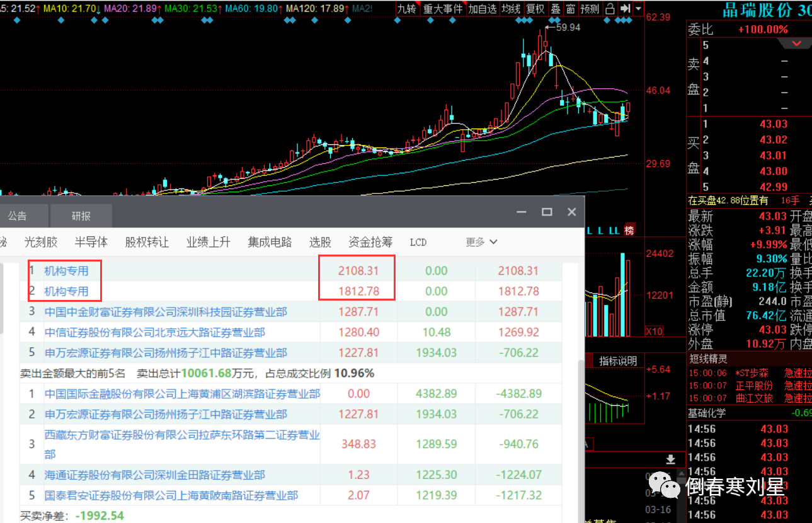Select the 资金抢筹 tag
812x523 pixels.
[x=370, y=242]
